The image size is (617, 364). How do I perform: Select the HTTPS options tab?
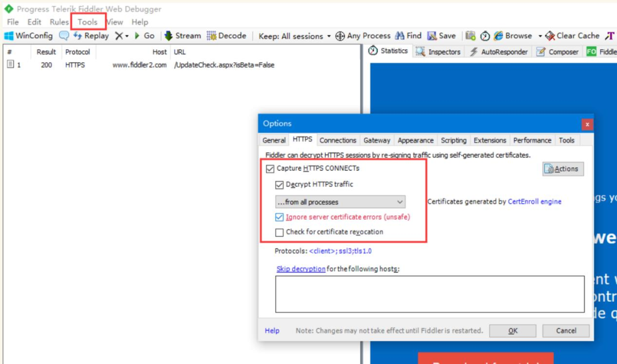[x=302, y=140]
